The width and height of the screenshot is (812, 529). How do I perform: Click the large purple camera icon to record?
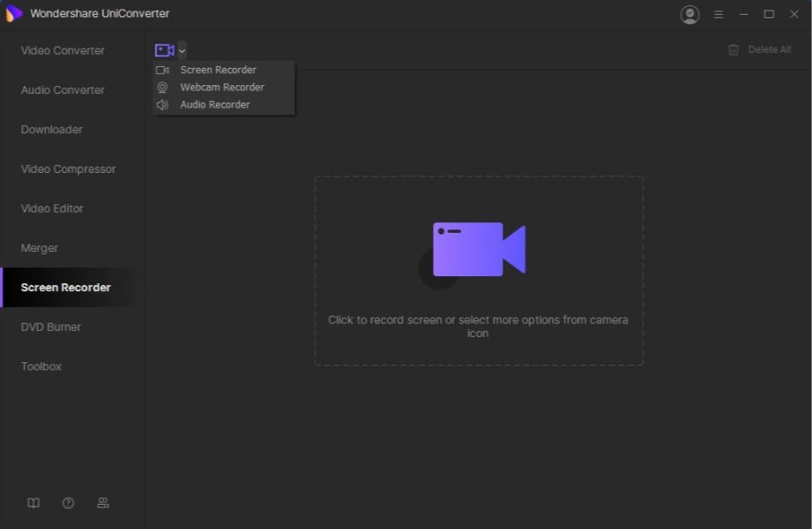(479, 249)
